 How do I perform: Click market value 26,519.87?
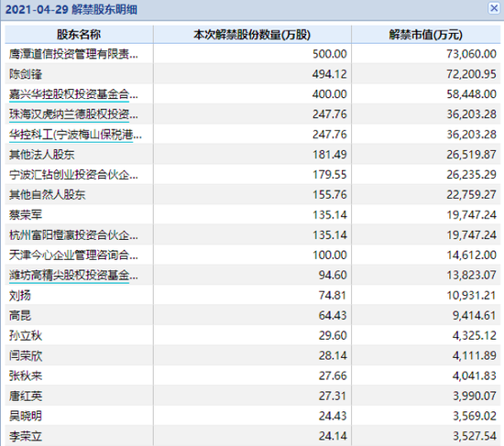[471, 155]
